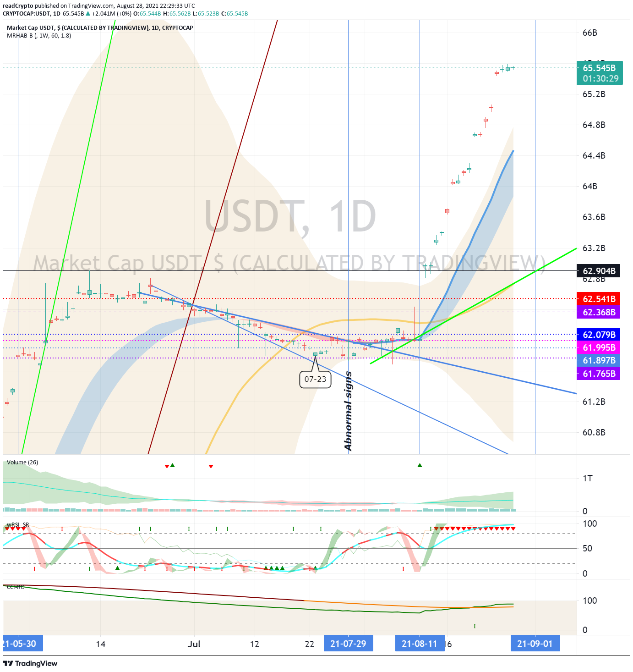Click the 21-09-01 date marker
633x672 pixels.
point(535,644)
